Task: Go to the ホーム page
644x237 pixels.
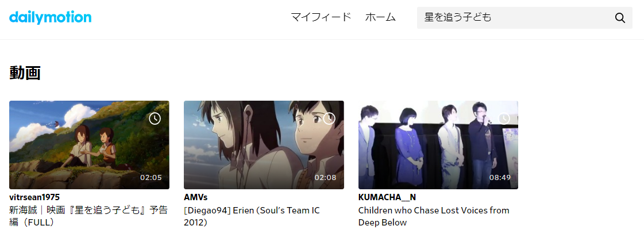Action: [380, 17]
